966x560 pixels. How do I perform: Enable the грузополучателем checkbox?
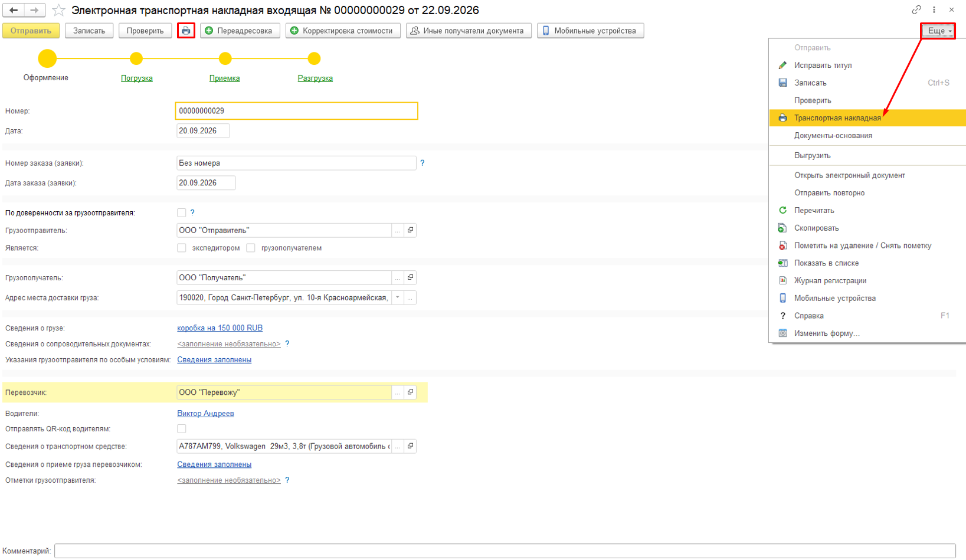251,248
